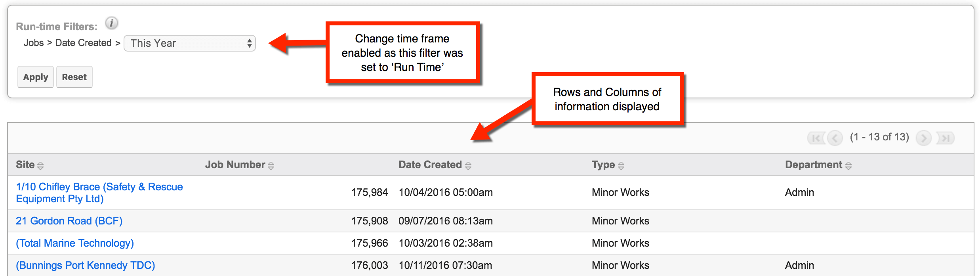Click the Reset filter button
This screenshot has width=980, height=276.
coord(74,77)
